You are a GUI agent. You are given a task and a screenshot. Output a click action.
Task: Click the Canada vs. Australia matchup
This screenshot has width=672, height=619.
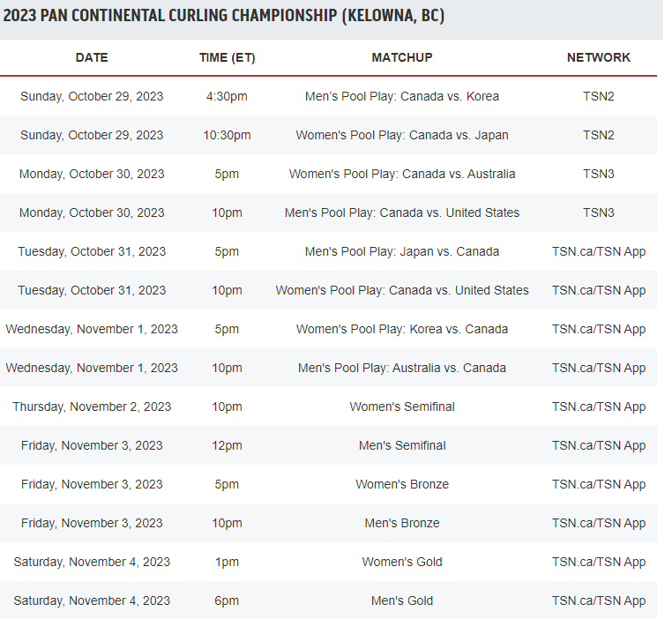(402, 174)
